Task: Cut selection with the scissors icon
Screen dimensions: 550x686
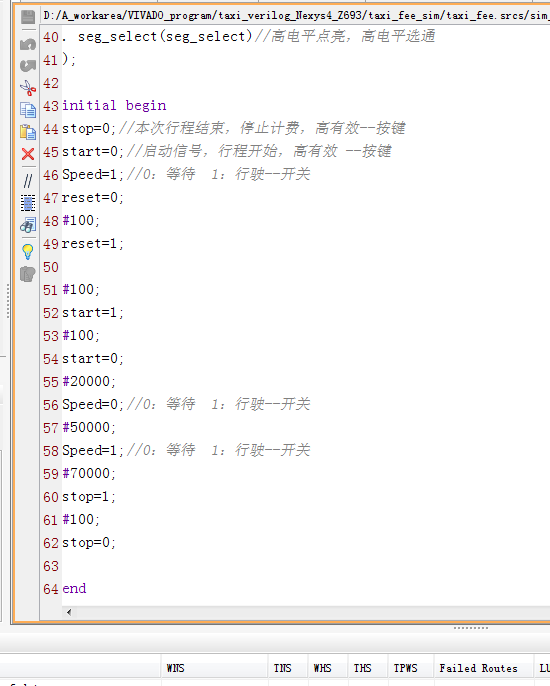Action: click(28, 88)
